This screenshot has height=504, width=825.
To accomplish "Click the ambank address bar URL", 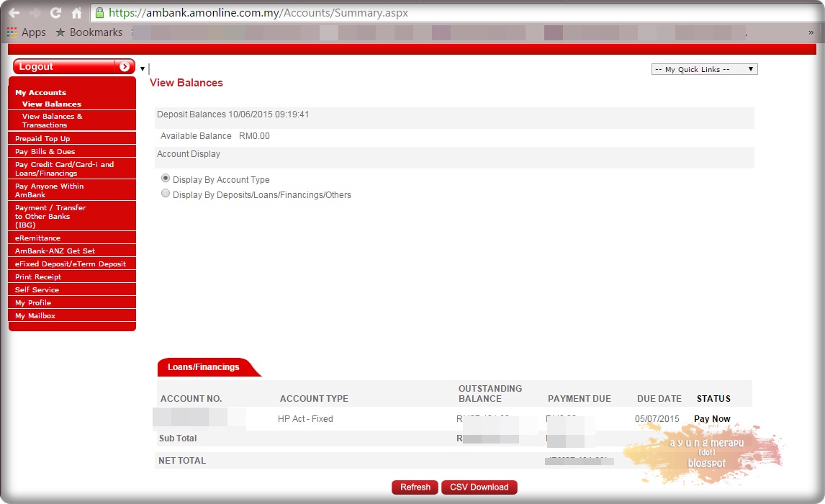I will (x=258, y=13).
